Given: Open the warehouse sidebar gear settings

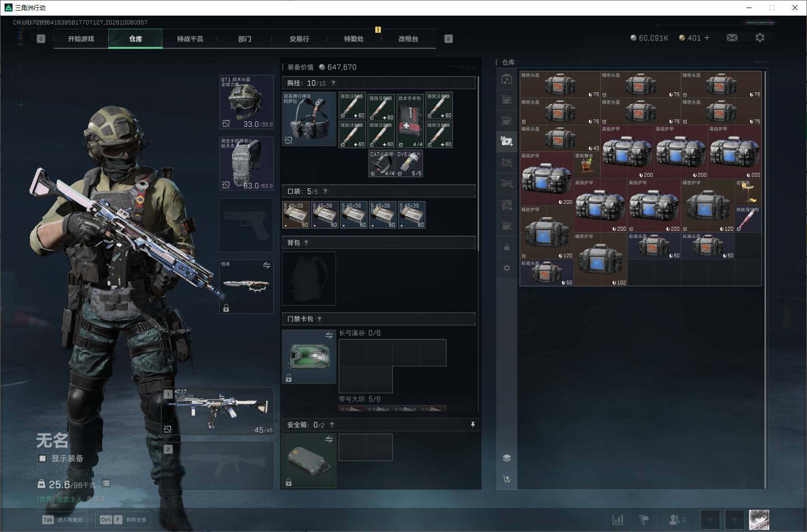Looking at the screenshot, I should click(x=507, y=268).
